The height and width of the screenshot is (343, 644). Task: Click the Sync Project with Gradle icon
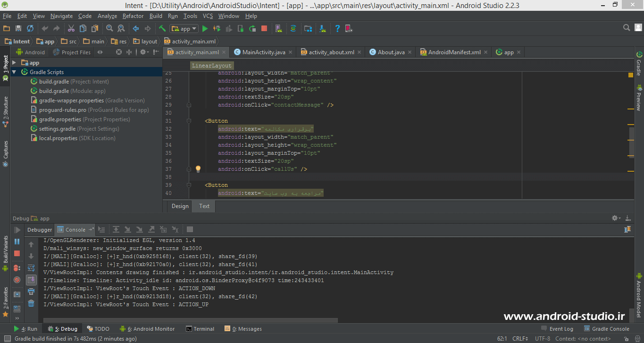[293, 29]
